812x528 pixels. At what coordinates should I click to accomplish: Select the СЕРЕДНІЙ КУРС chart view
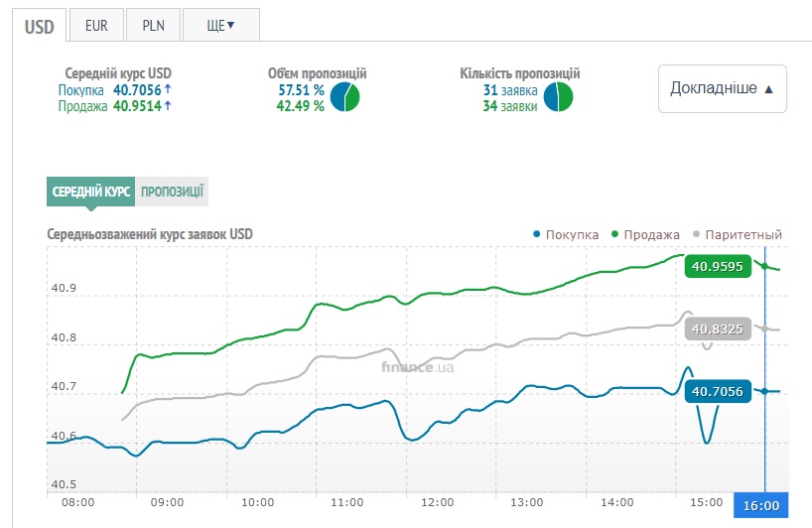(x=90, y=192)
